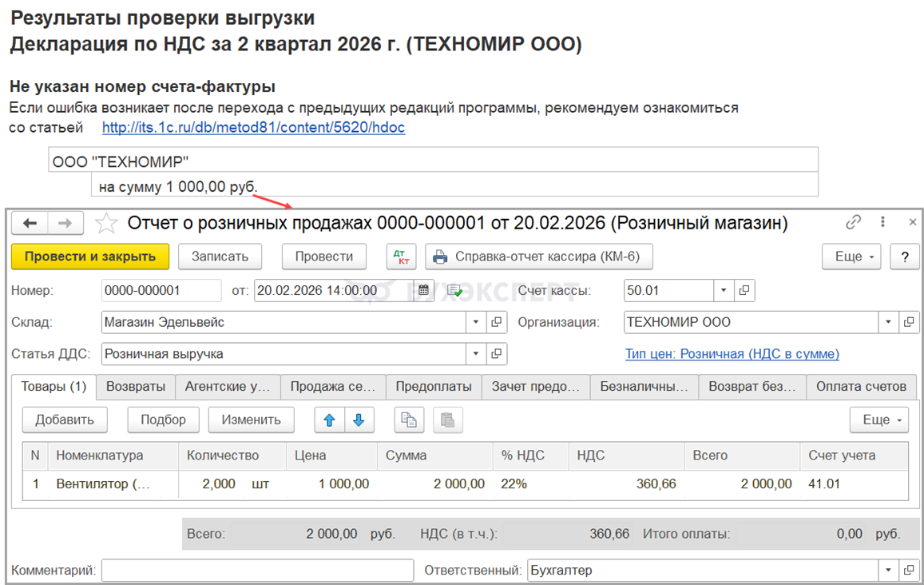The width and height of the screenshot is (924, 585).
Task: Click into the Комментарий input field
Action: tap(256, 571)
